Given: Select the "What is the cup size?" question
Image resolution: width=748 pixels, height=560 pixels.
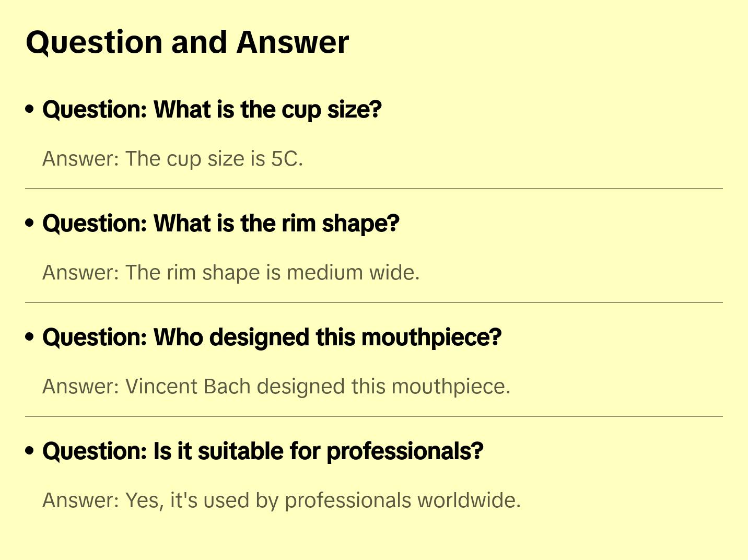Looking at the screenshot, I should pos(212,110).
